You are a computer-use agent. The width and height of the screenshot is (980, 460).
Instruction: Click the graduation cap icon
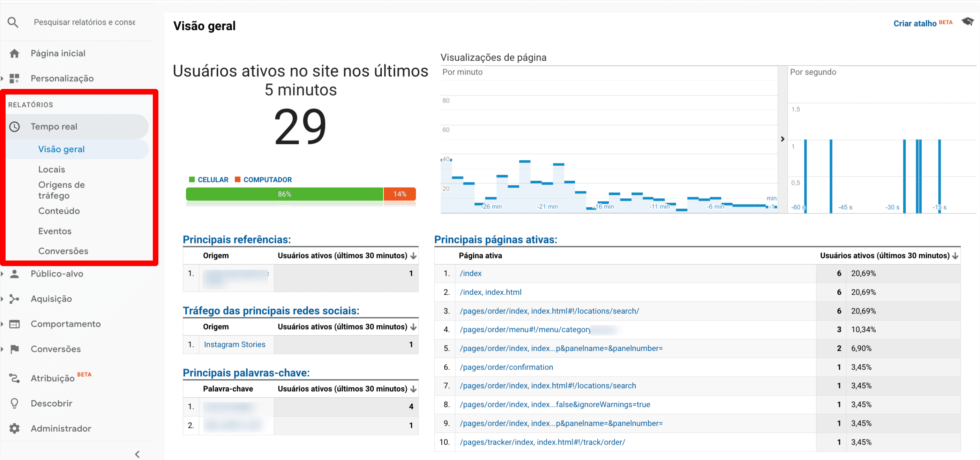pos(967,22)
